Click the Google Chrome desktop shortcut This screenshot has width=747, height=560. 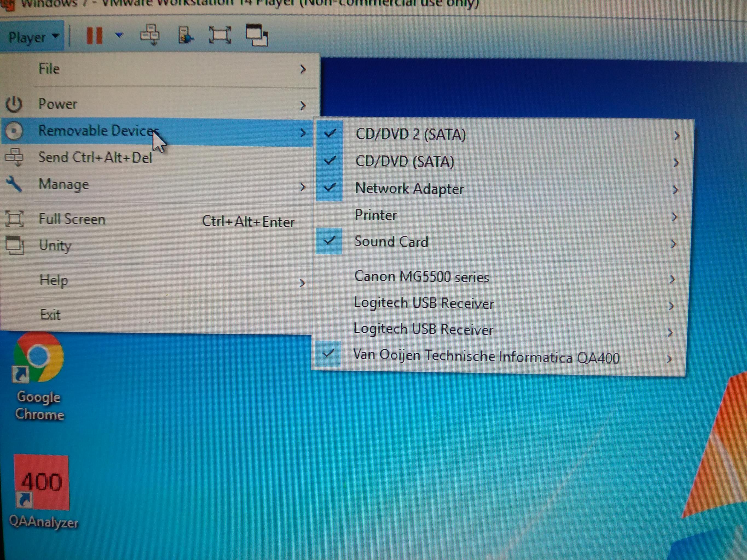[39, 376]
